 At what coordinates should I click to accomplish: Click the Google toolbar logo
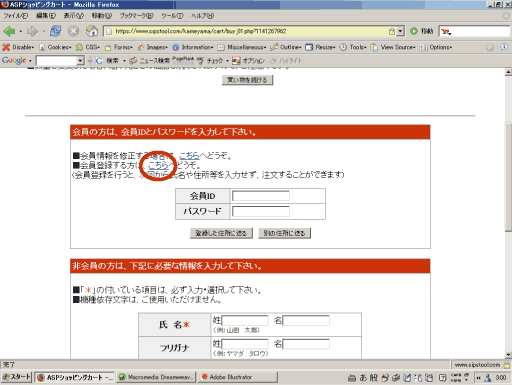click(14, 60)
